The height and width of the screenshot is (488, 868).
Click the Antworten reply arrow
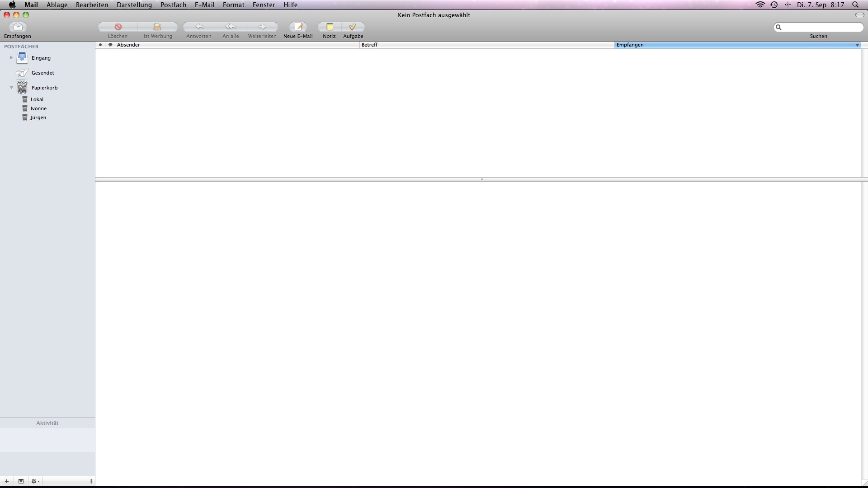coord(199,27)
